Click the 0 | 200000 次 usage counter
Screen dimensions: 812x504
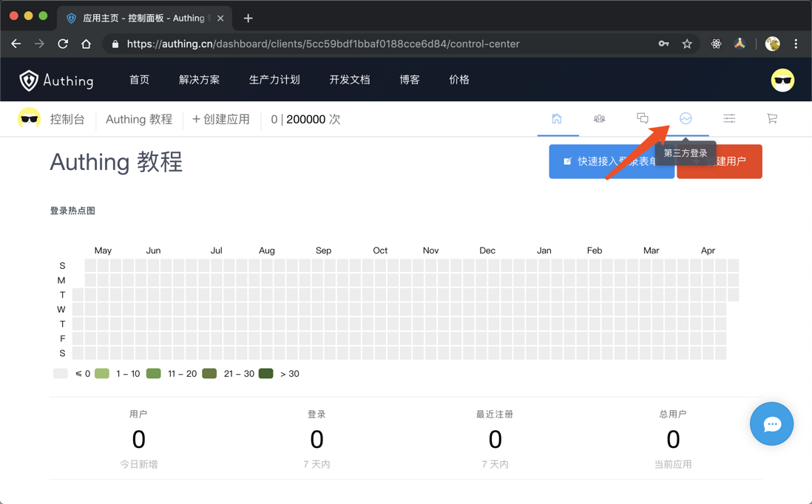(305, 120)
